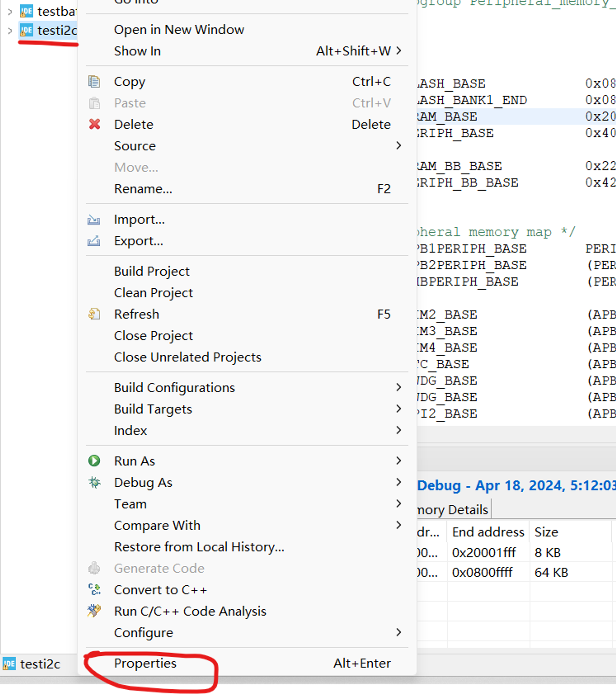Click the Debug As bug icon

[94, 483]
